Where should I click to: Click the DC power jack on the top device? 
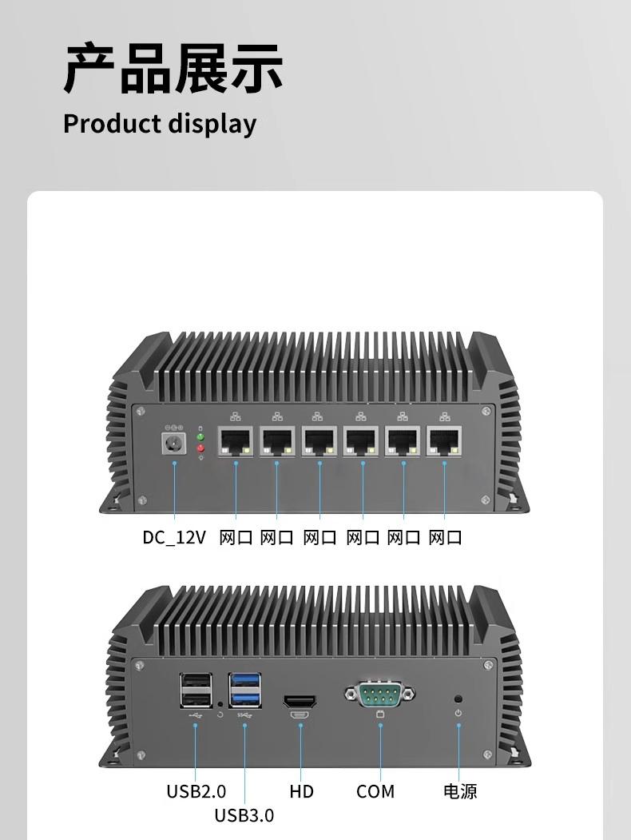pos(173,444)
